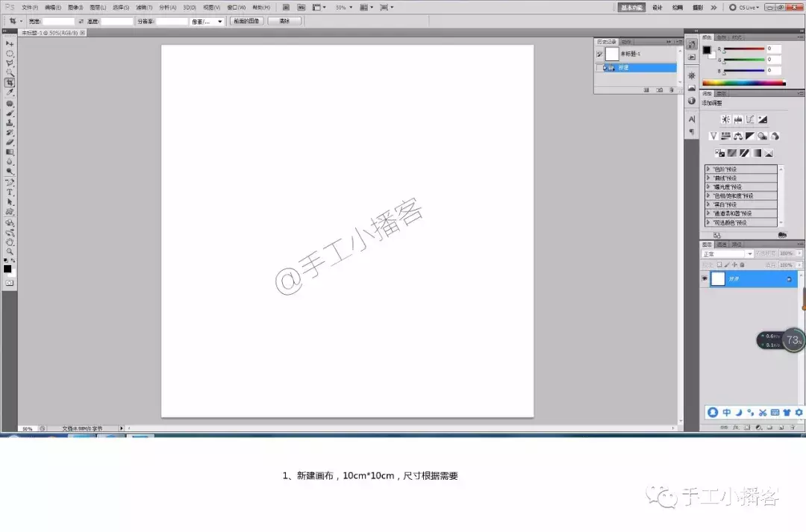The width and height of the screenshot is (806, 532).
Task: Switch to the 基本功能 workspace
Action: (x=631, y=7)
